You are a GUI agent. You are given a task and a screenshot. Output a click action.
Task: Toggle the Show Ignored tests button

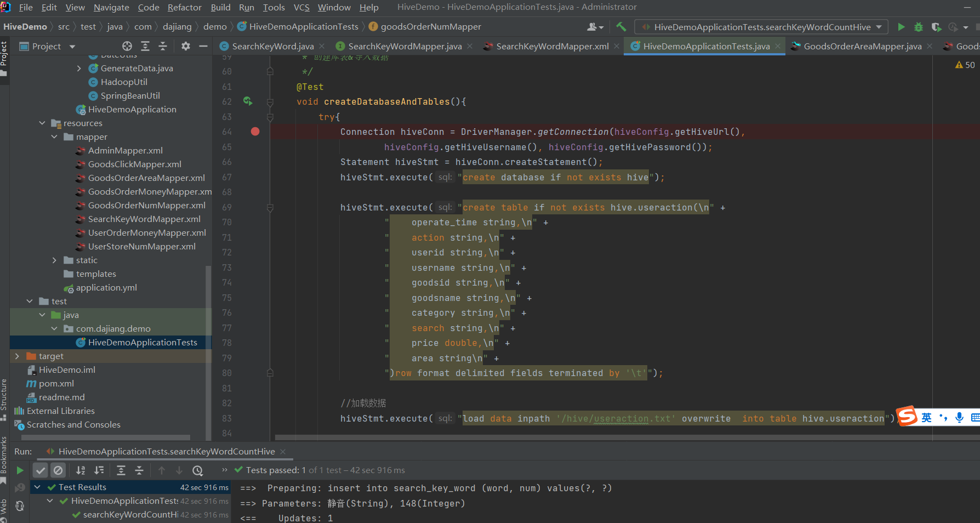coord(58,470)
